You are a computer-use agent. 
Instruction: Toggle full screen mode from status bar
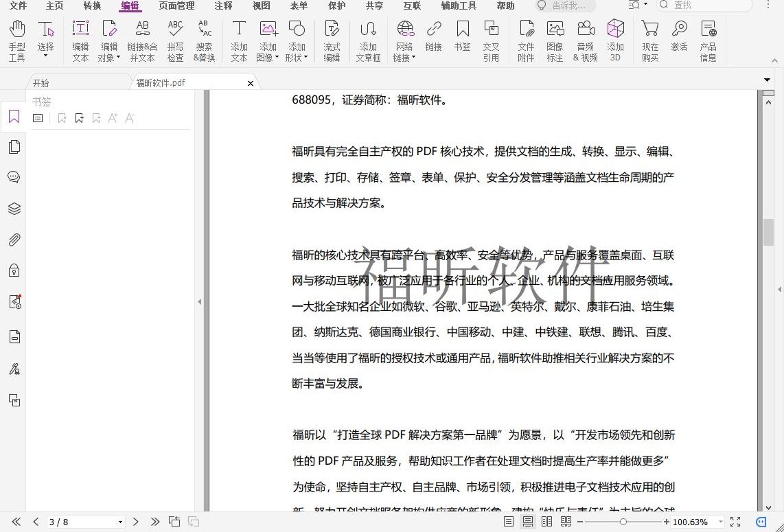point(735,522)
